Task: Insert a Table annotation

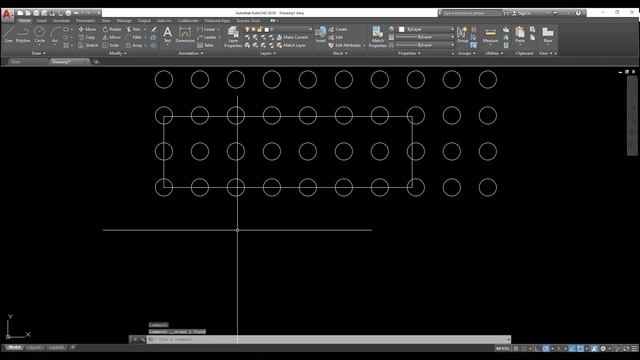Action: coord(206,45)
